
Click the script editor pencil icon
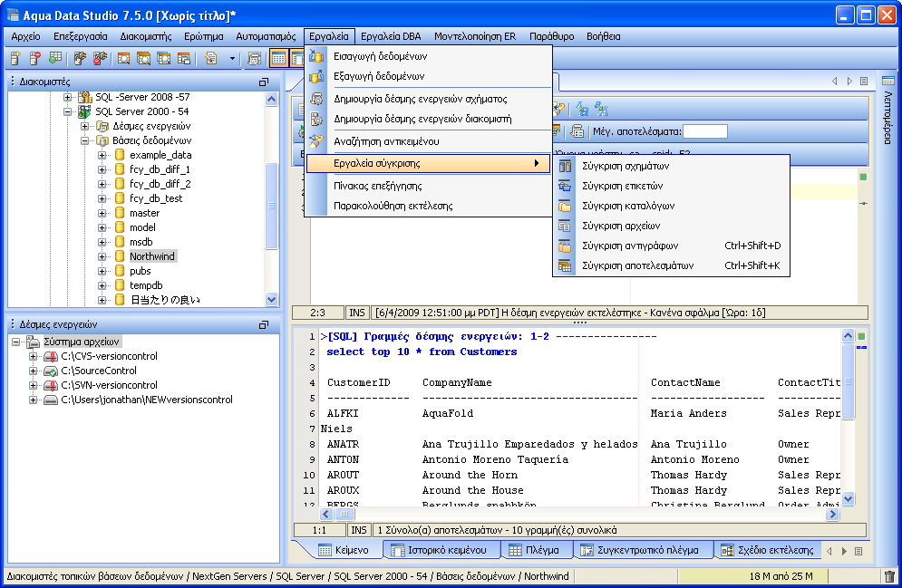point(211,58)
